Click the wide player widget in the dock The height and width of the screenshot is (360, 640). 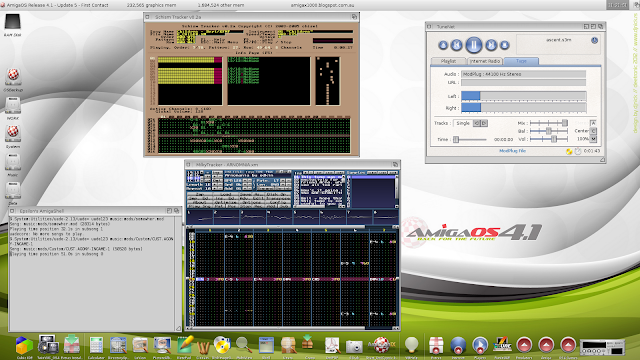click(x=602, y=347)
